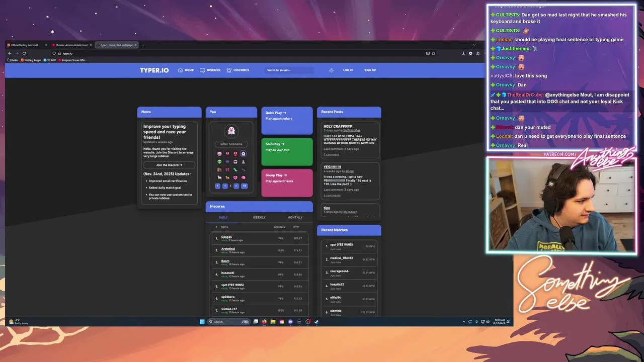644x362 pixels.
Task: Start Quick Play against others
Action: coord(287,121)
